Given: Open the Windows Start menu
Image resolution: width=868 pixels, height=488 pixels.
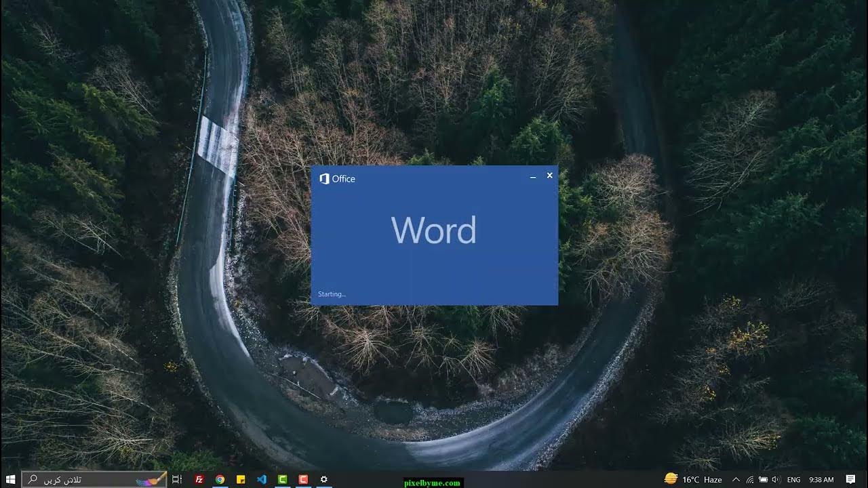Looking at the screenshot, I should [10, 479].
